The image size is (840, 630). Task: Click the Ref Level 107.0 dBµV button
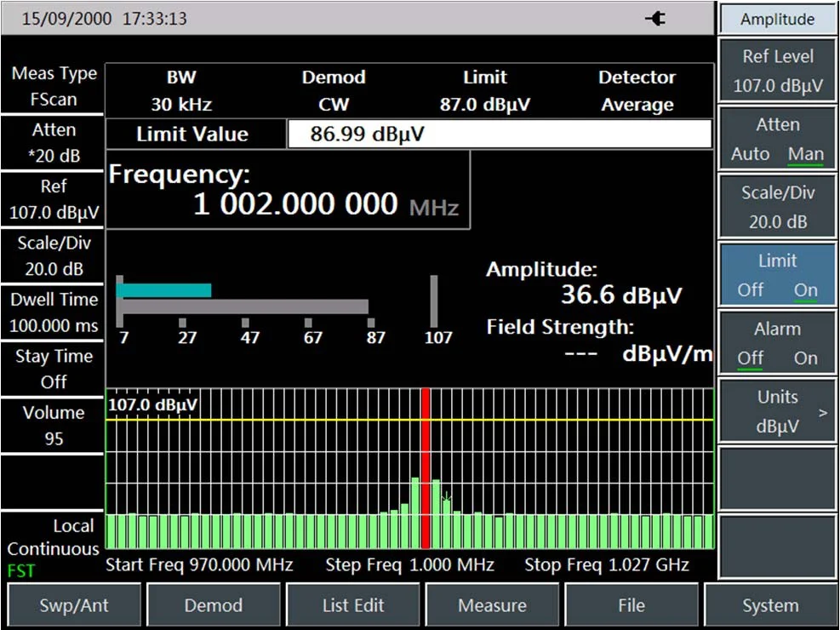[777, 71]
